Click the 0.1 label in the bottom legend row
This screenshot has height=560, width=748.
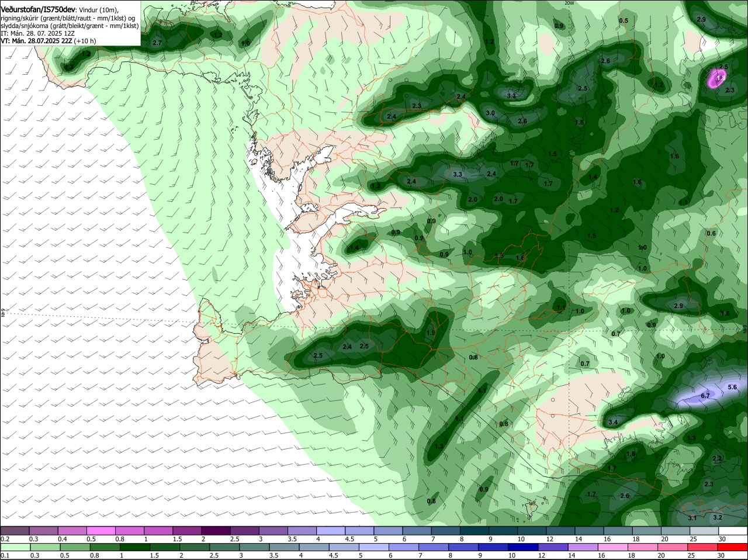5,555
